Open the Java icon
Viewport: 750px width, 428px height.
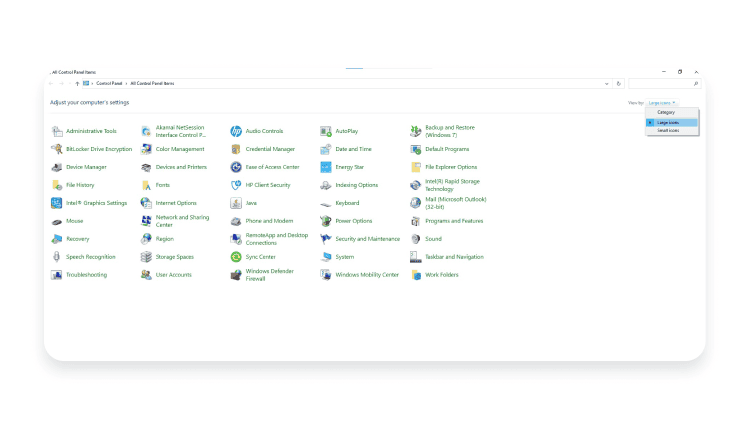coord(236,203)
